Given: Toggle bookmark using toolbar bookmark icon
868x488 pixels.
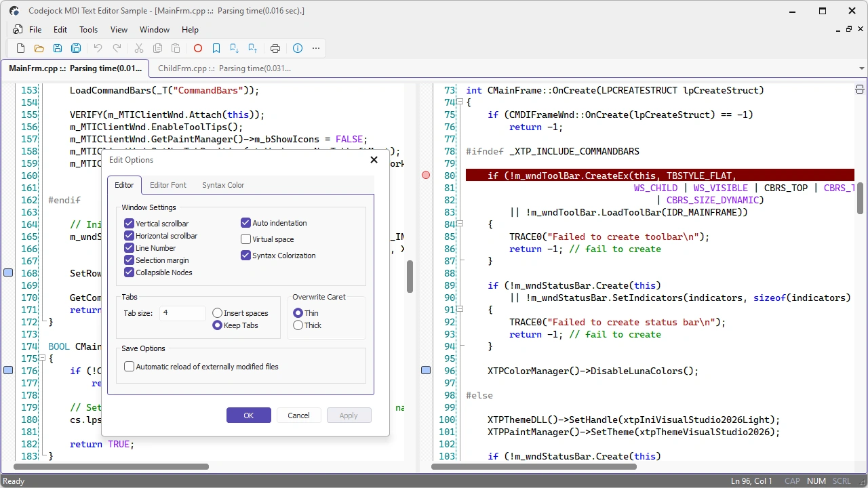Looking at the screenshot, I should coord(216,48).
